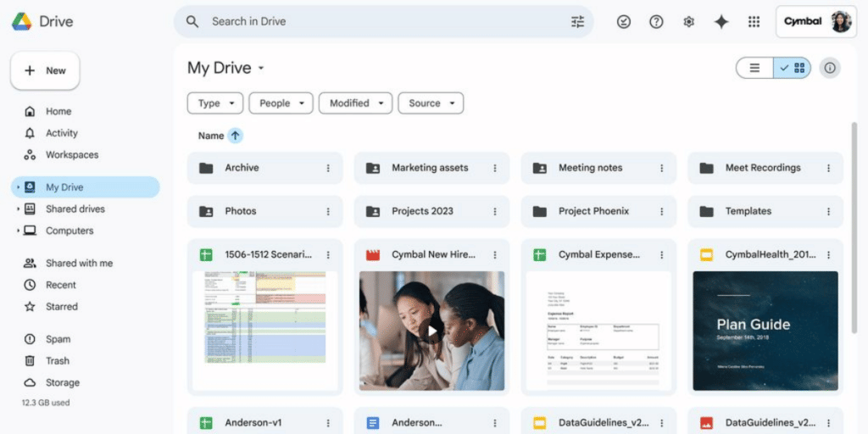
Task: Open the Modified filter dropdown
Action: 356,103
